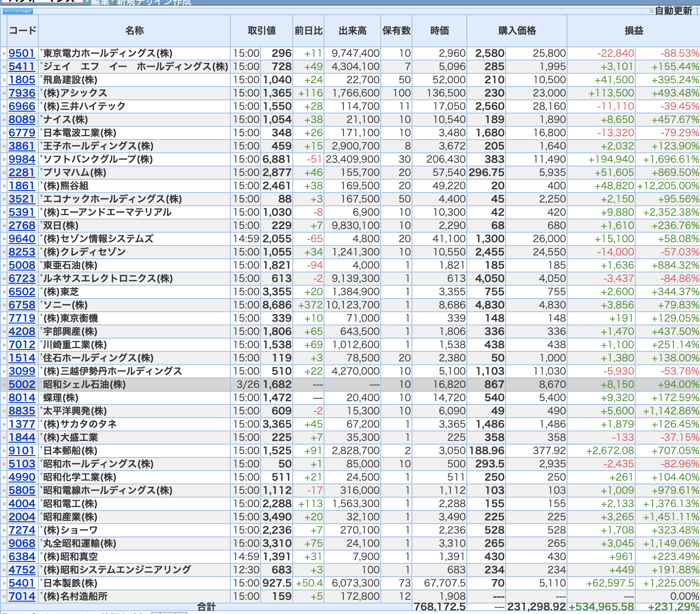This screenshot has width=700, height=614.
Task: Click the row icon left of code 1861
Action: tap(4, 186)
